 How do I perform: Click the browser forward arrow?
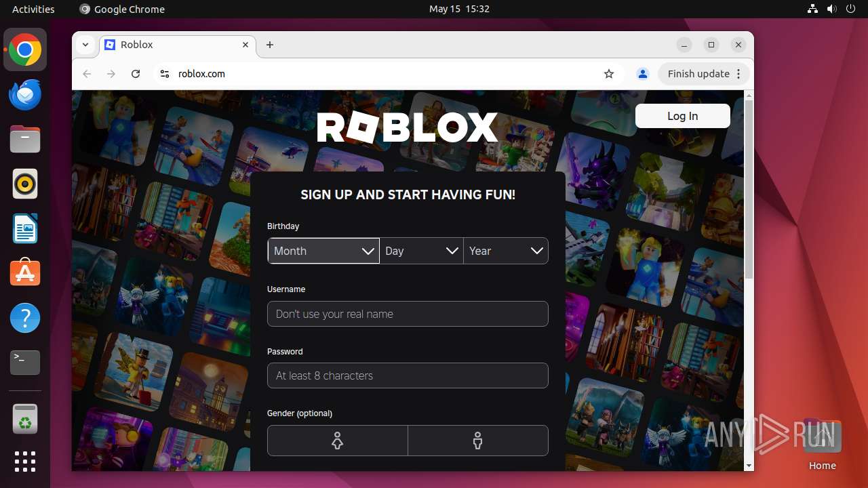[111, 74]
